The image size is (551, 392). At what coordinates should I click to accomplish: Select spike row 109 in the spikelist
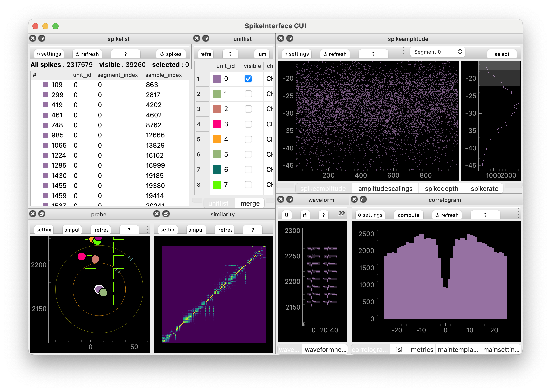point(110,85)
